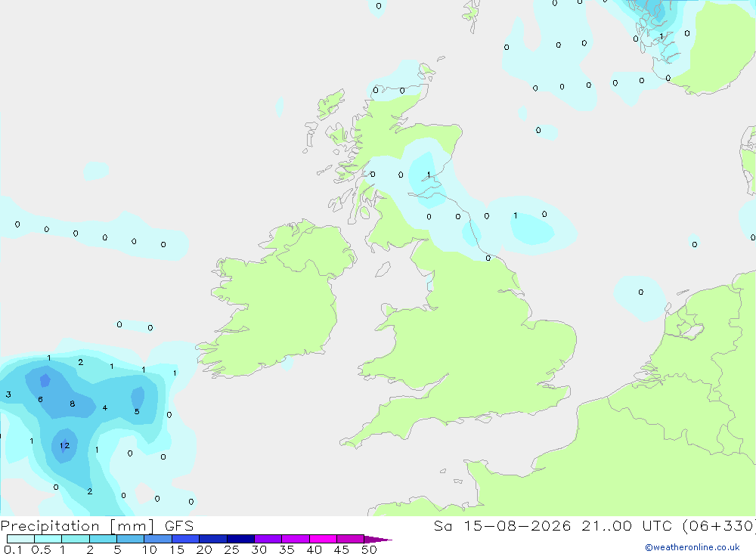
Task: Click the legend label 30
Action: (259, 549)
